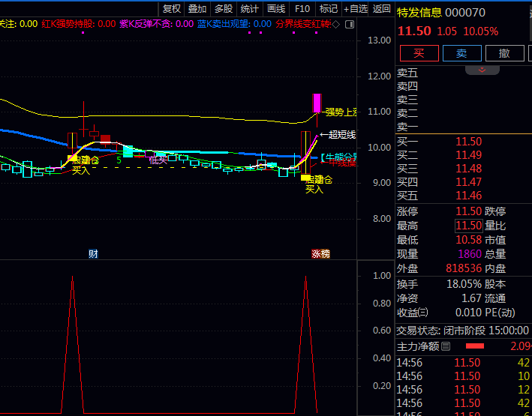Select 买五 price 11.46

click(x=468, y=196)
